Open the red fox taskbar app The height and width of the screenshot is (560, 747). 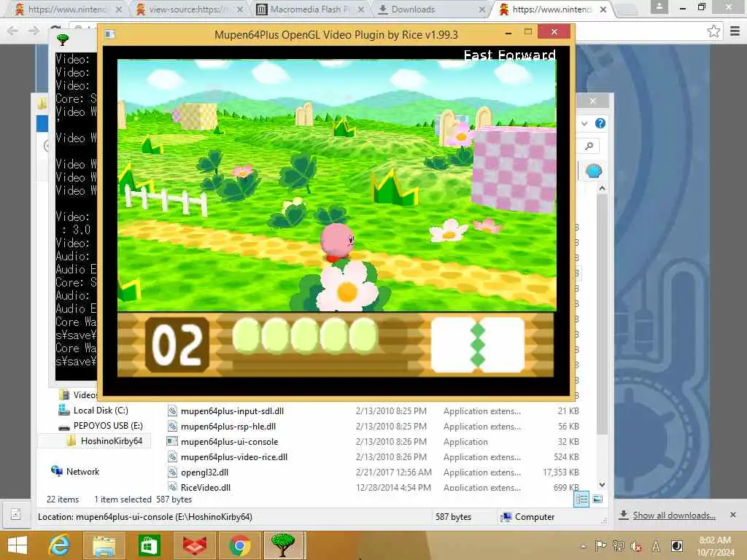(194, 545)
